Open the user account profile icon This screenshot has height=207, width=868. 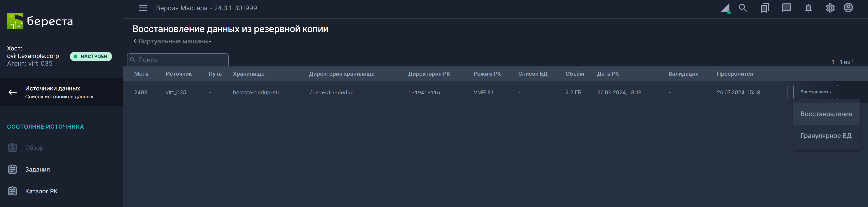click(848, 8)
